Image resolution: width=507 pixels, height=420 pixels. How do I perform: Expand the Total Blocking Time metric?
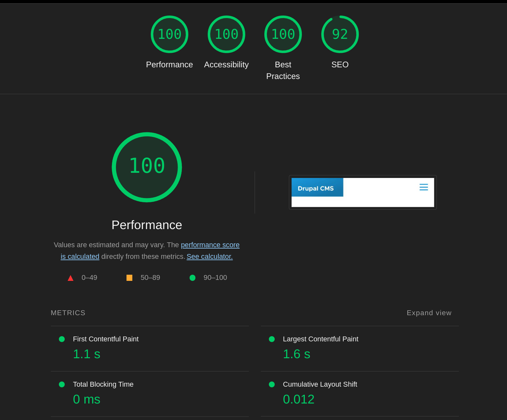click(x=103, y=384)
